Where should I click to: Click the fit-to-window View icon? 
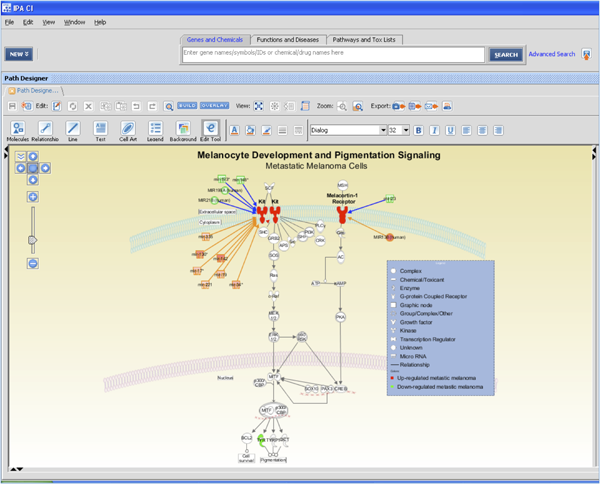[259, 106]
